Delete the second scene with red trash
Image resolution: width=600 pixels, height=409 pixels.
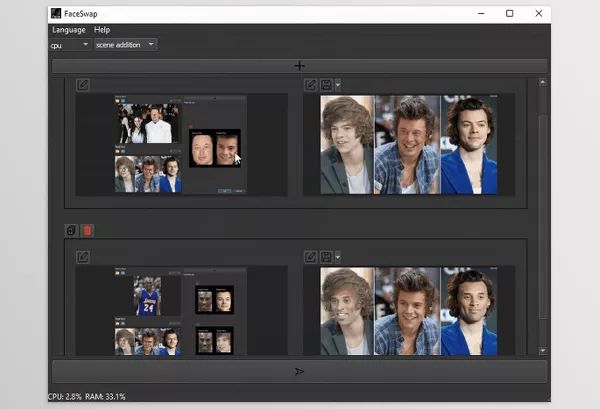[87, 230]
